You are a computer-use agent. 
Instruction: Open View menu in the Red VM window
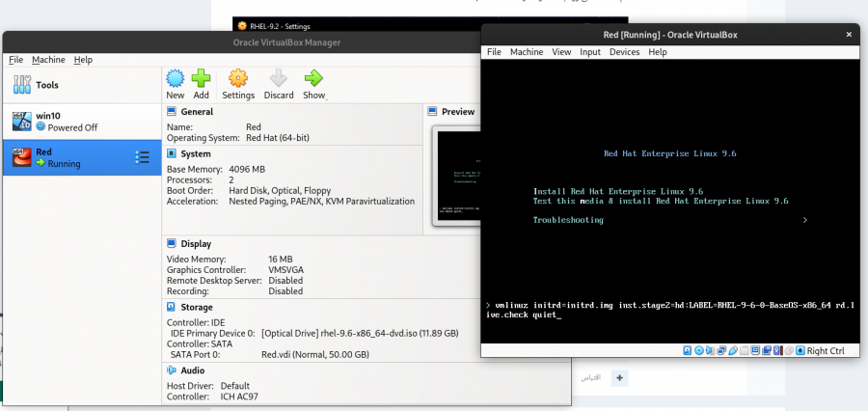pyautogui.click(x=561, y=51)
